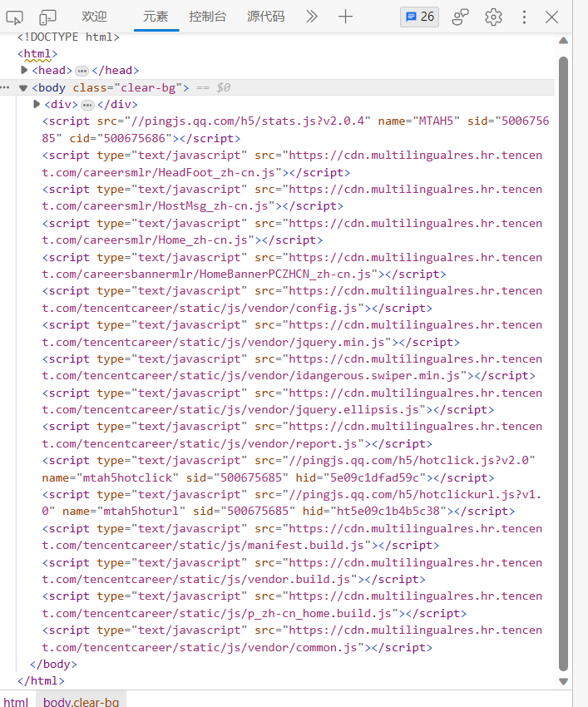Open the HomeBannerPCZHCN_zh-cn.js link
This screenshot has height=707, width=588.
click(x=292, y=265)
